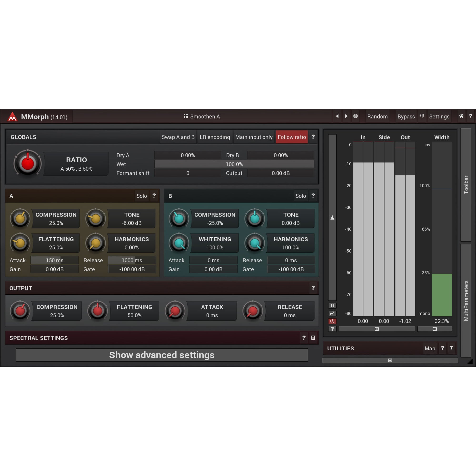Go to the previous preset arrow
Viewport: 476px width, 476px height.
pyautogui.click(x=337, y=116)
